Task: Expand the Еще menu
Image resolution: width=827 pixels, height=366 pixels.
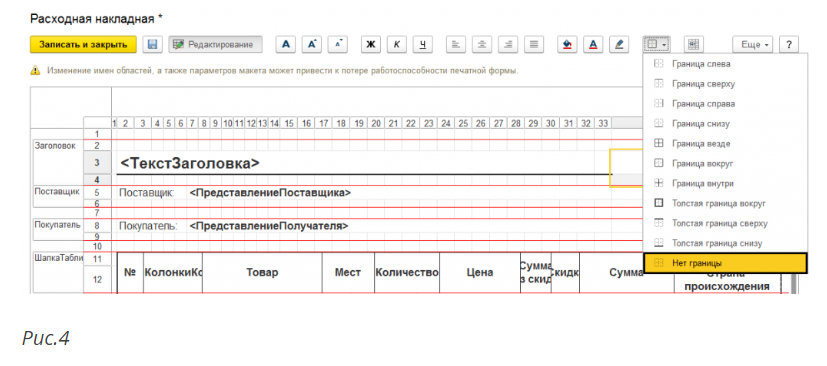Action: 753,44
